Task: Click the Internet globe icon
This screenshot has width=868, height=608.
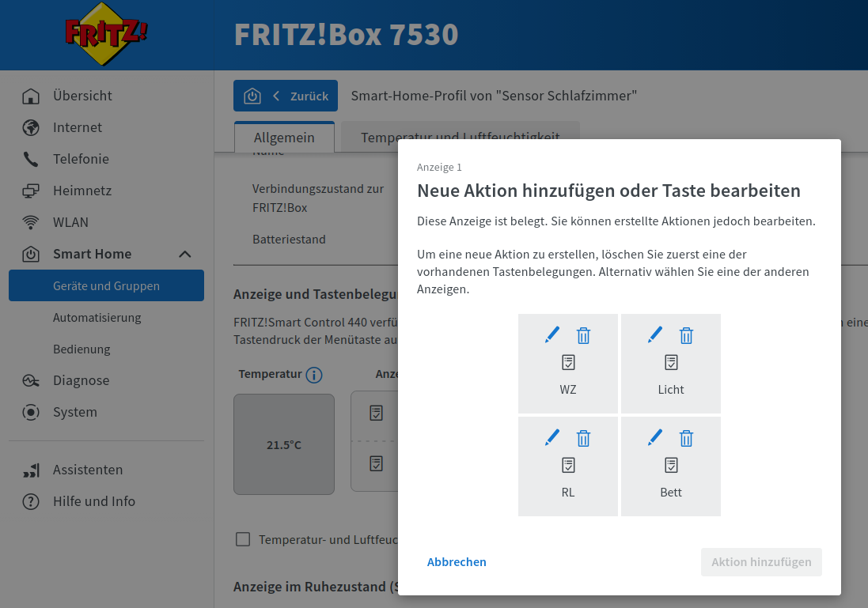Action: pyautogui.click(x=30, y=128)
